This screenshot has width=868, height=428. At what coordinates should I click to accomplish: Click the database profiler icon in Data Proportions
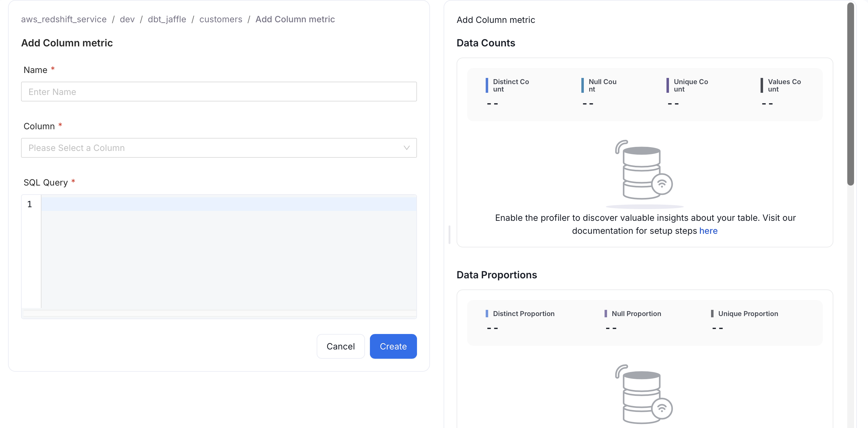pos(644,394)
